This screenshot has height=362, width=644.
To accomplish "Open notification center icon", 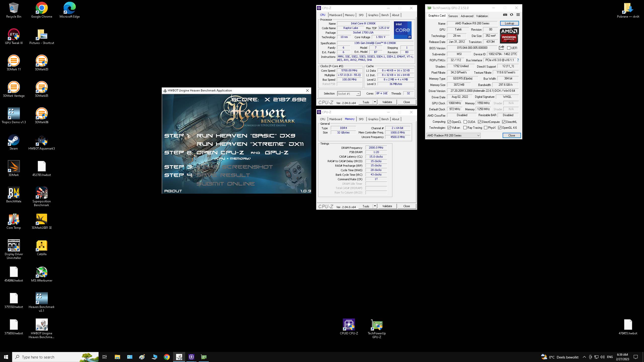I will pos(636,357).
